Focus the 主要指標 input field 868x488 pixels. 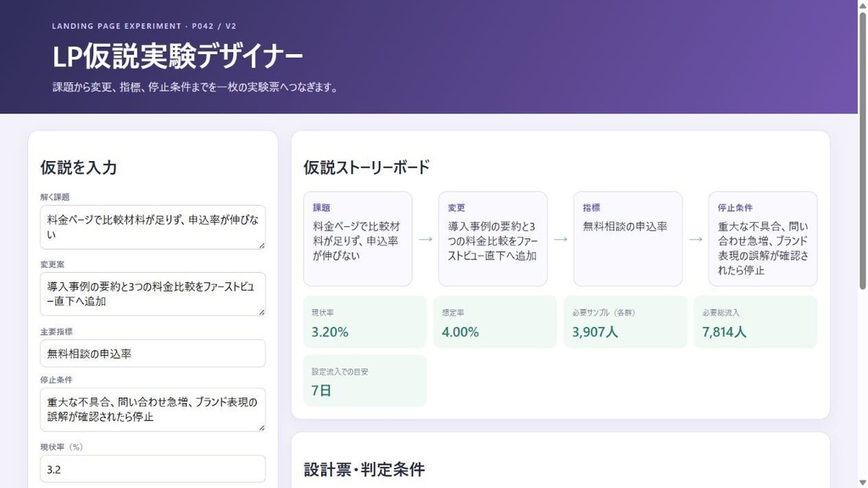pos(153,353)
